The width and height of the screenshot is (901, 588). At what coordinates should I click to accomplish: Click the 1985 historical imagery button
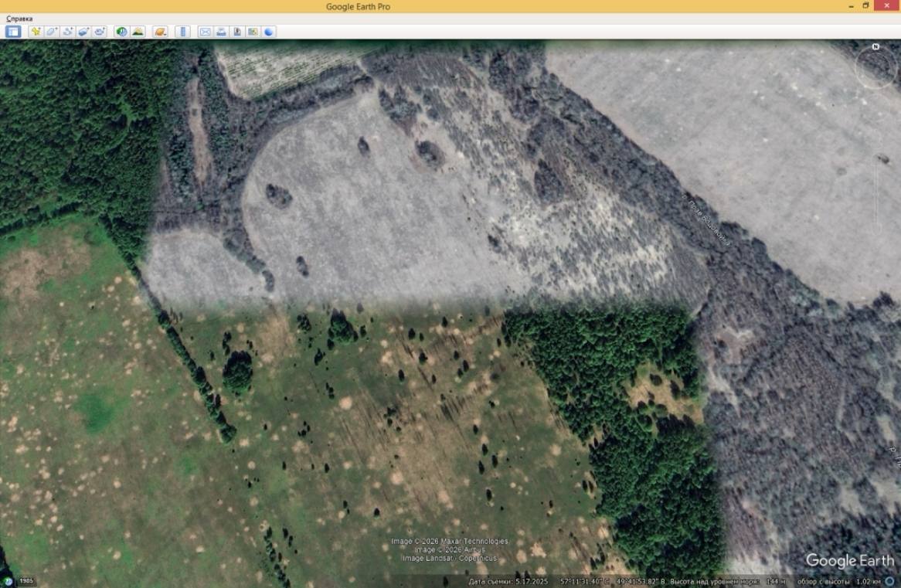[x=22, y=581]
